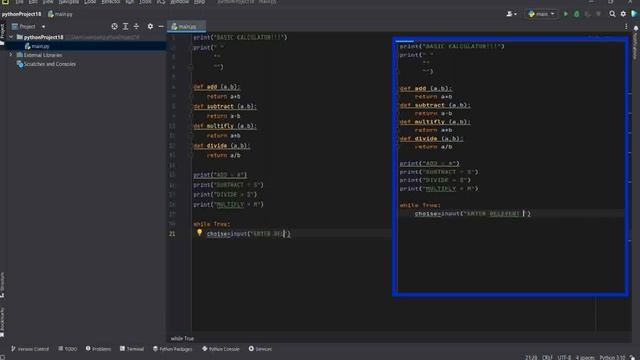Click the cursor position indicator in status bar

point(531,358)
